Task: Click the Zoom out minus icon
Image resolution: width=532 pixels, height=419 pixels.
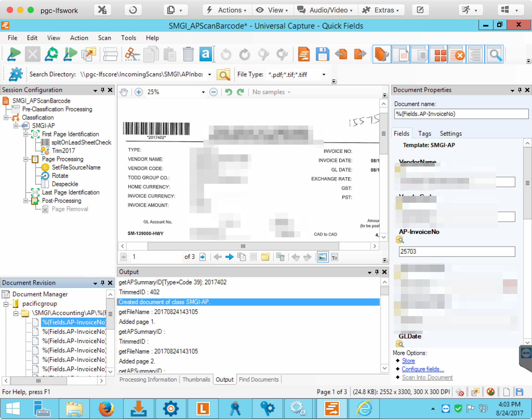Action: pyautogui.click(x=214, y=92)
